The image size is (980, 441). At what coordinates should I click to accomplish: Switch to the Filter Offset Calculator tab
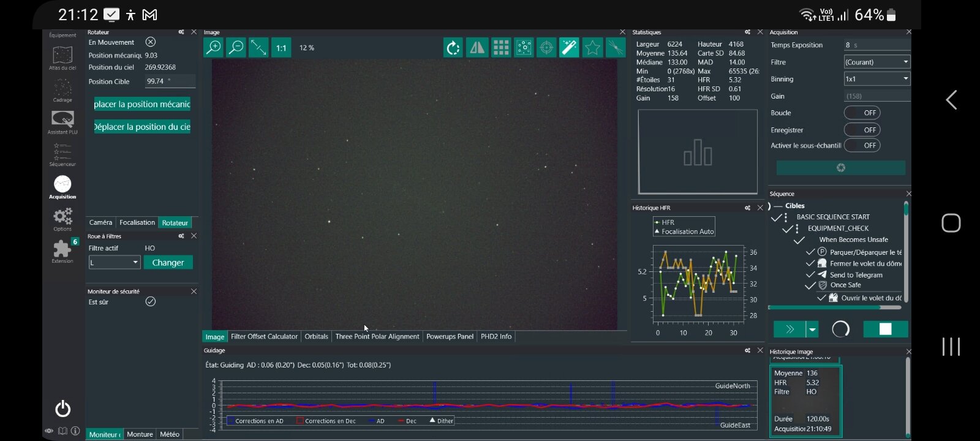264,336
